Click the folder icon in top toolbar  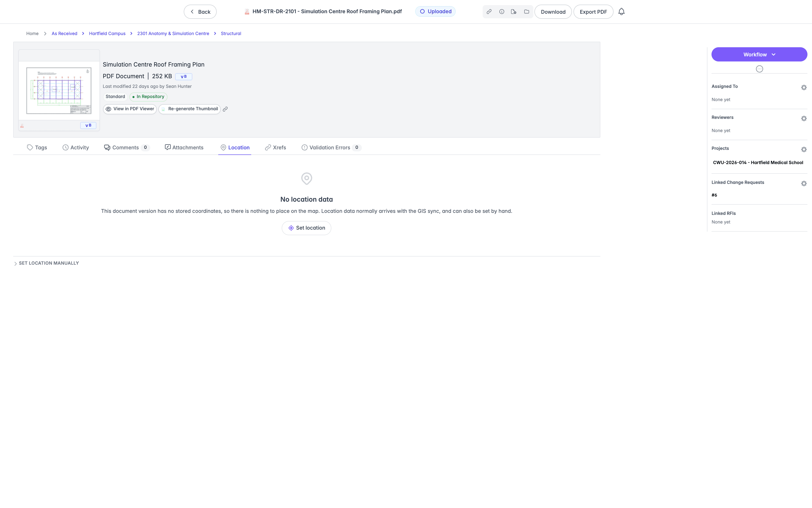coord(527,12)
